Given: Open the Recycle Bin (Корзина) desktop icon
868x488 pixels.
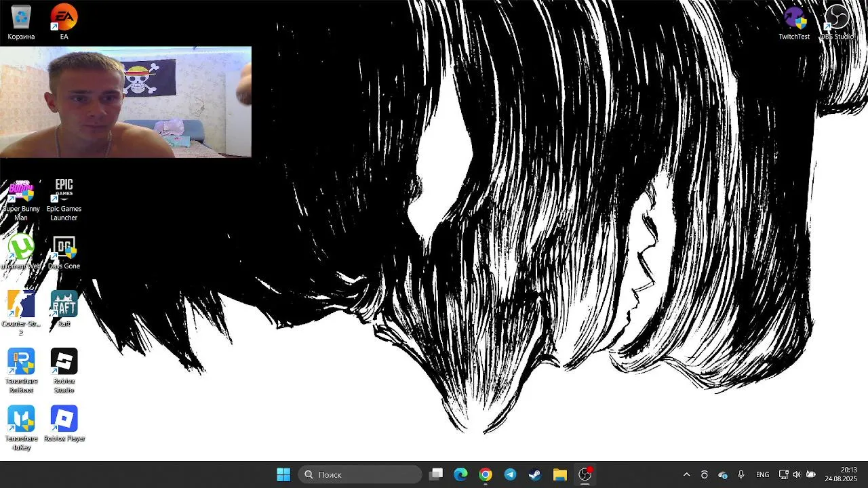Looking at the screenshot, I should [x=21, y=22].
